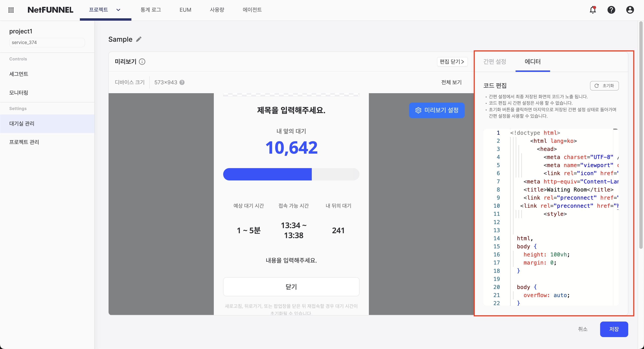644x349 pixels.
Task: Click the notifications bell icon
Action: click(x=592, y=10)
